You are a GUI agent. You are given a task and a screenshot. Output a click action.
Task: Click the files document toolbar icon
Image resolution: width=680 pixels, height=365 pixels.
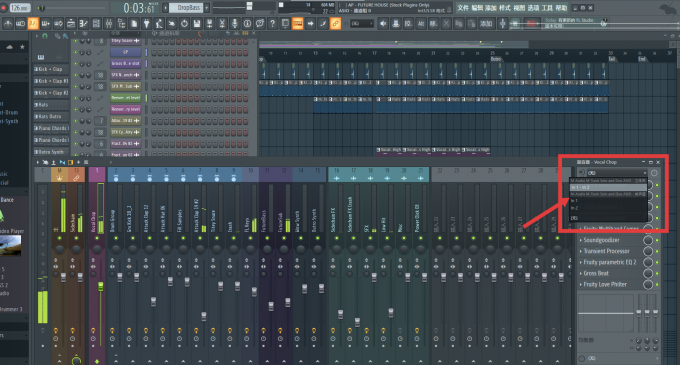click(134, 23)
